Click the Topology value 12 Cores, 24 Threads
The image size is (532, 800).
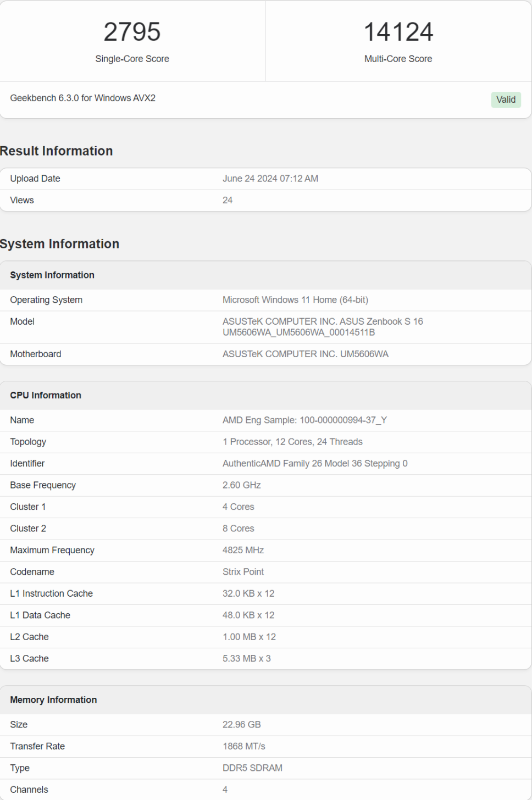(x=292, y=442)
